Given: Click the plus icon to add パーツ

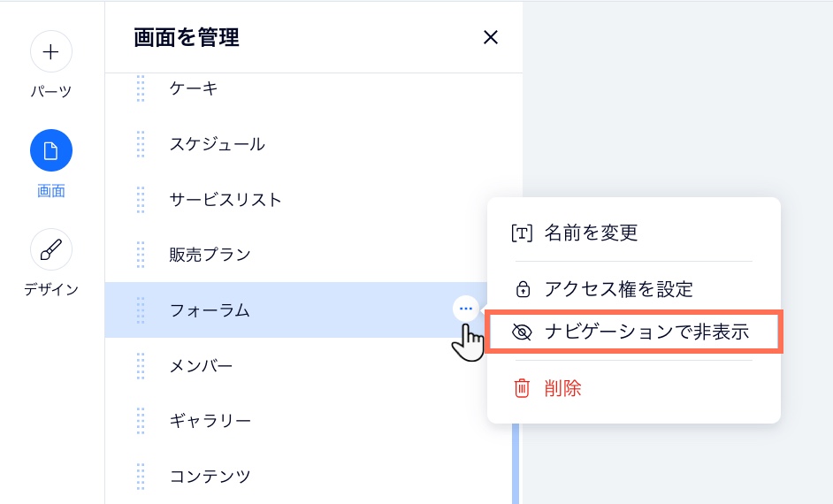Looking at the screenshot, I should (51, 52).
